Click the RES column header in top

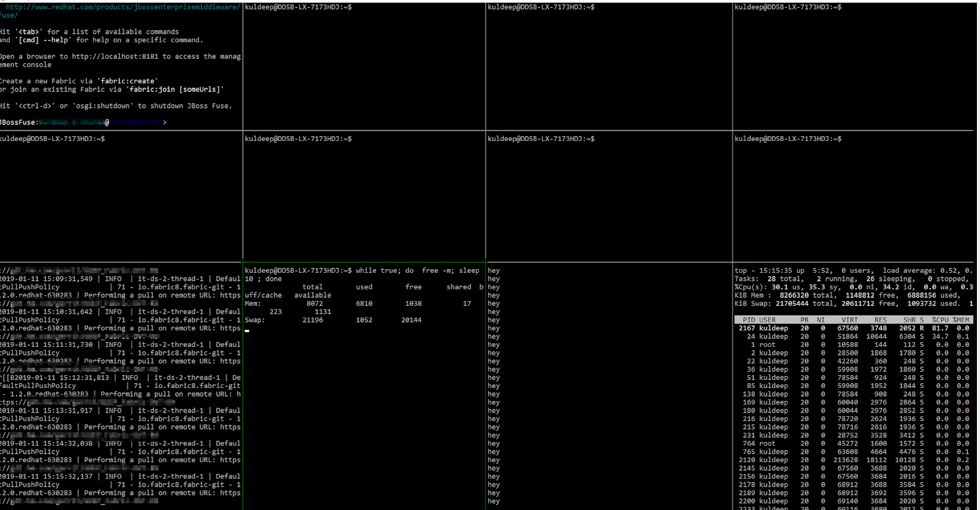pos(880,320)
